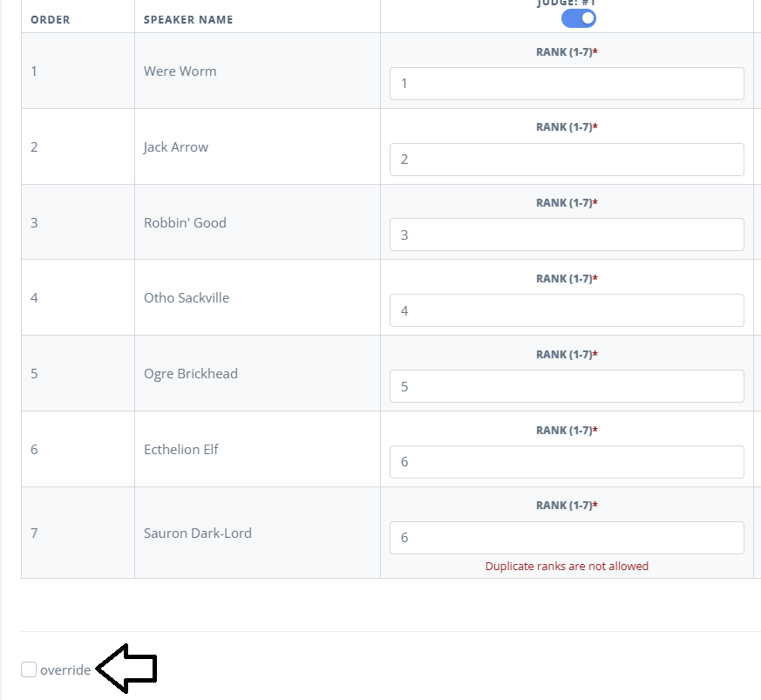Select the speaker name Jack Arrow
The width and height of the screenshot is (761, 700).
[176, 147]
